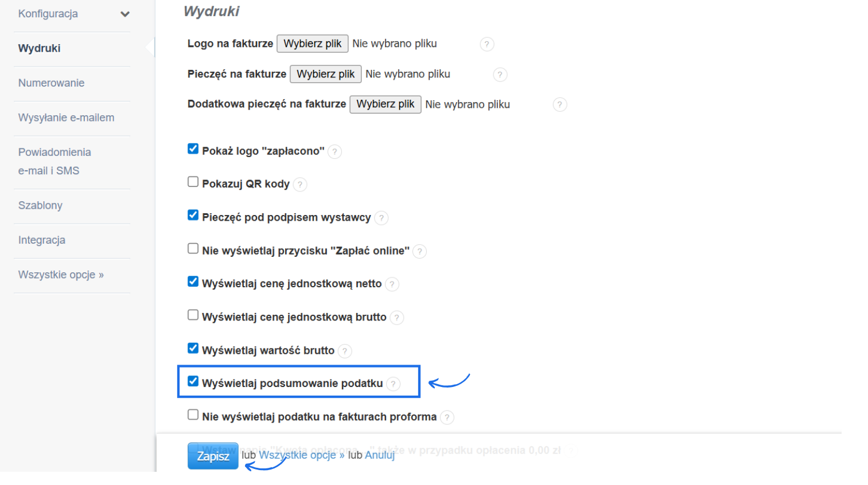
Task: Click the question mark next to "Pokazuj QR kody"
Action: pos(299,184)
